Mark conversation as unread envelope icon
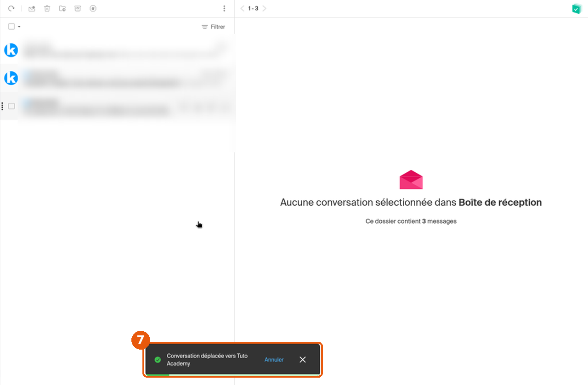Image resolution: width=588 pixels, height=385 pixels. coord(32,9)
